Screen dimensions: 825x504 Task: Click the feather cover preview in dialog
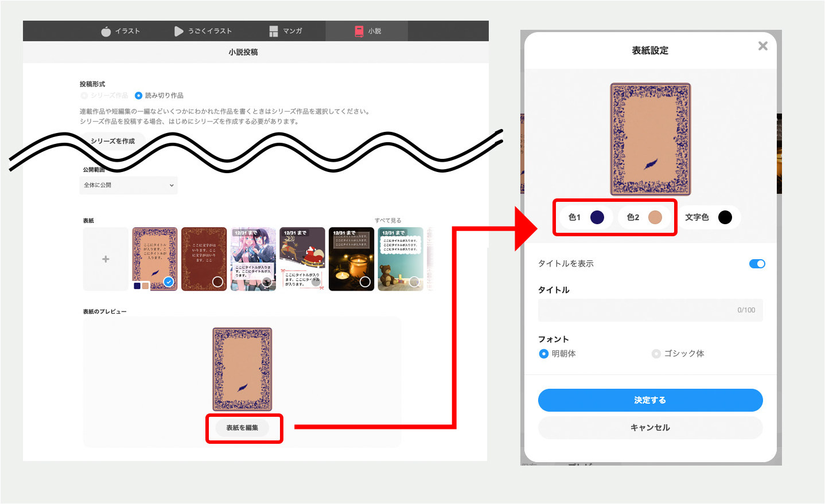click(650, 139)
